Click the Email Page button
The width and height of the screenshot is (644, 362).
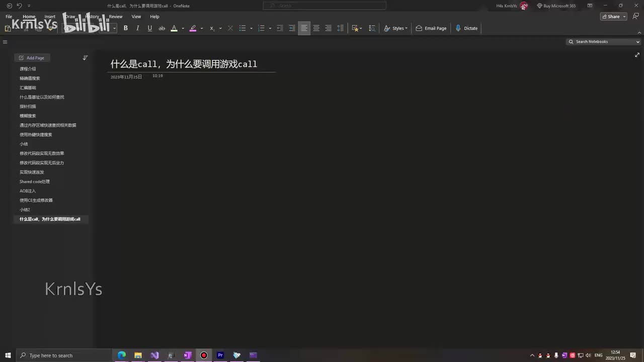pos(431,28)
